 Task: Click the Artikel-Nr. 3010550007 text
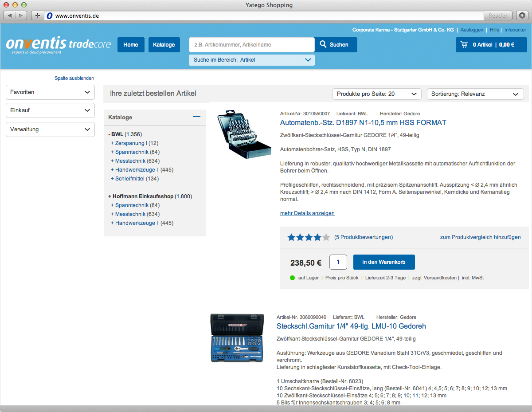tap(305, 114)
